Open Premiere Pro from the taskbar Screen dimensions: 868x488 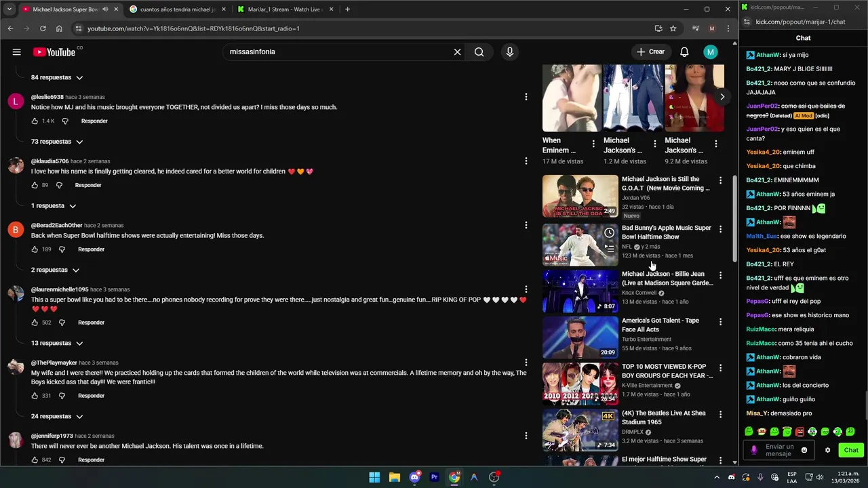pyautogui.click(x=434, y=477)
